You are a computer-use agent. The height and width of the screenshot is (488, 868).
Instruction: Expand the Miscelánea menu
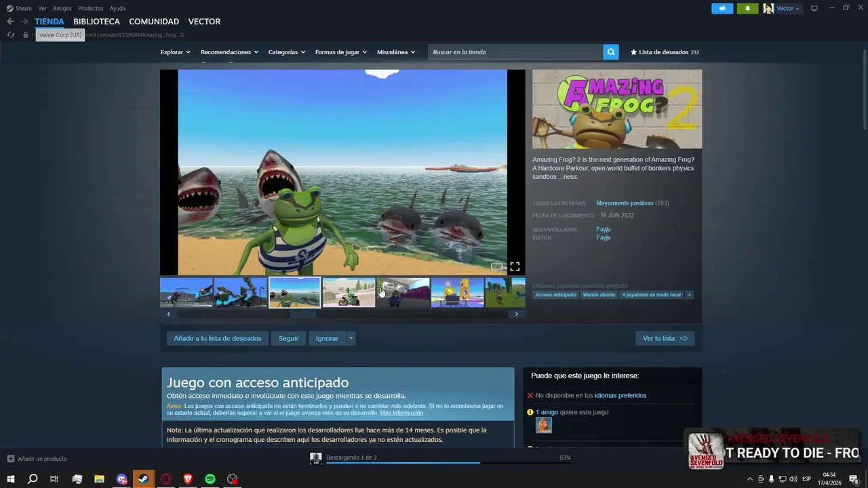point(396,52)
